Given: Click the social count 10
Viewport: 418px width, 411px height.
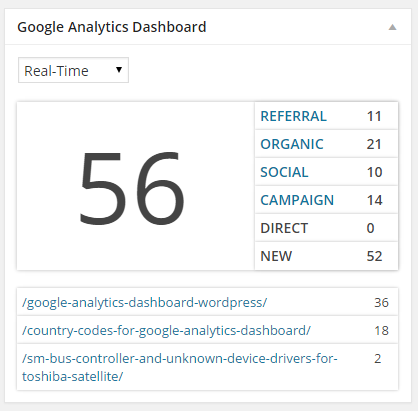Looking at the screenshot, I should click(x=374, y=172).
